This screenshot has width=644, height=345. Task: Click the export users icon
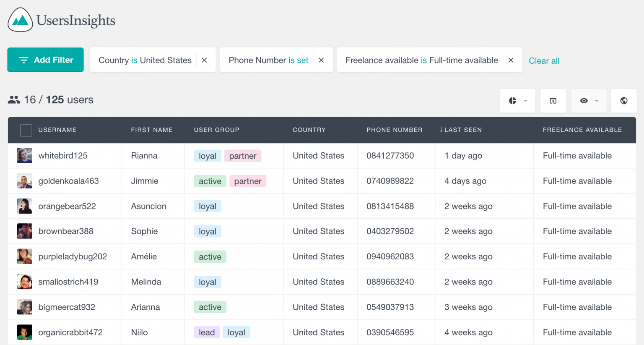(553, 101)
